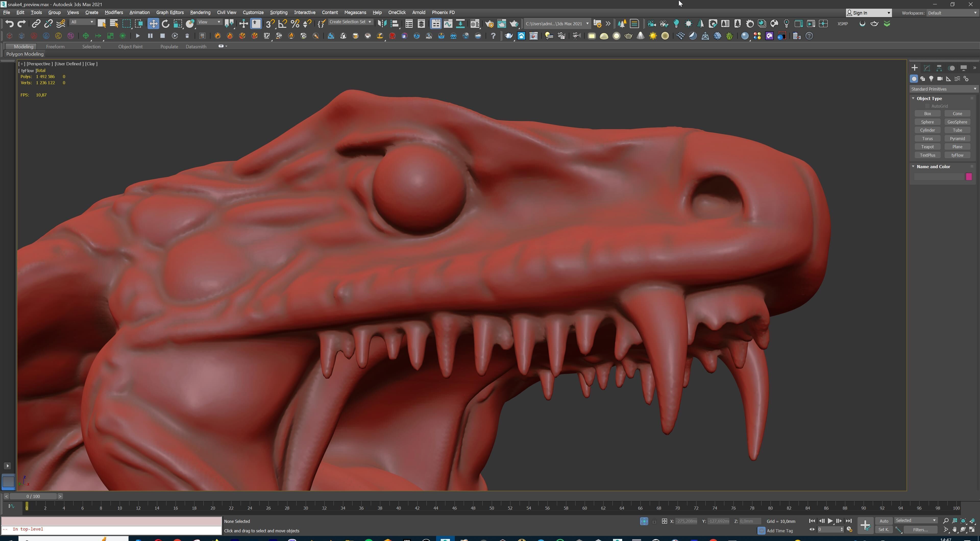Select the Cameras category icon
Screen dimensions: 980x541
coord(940,79)
